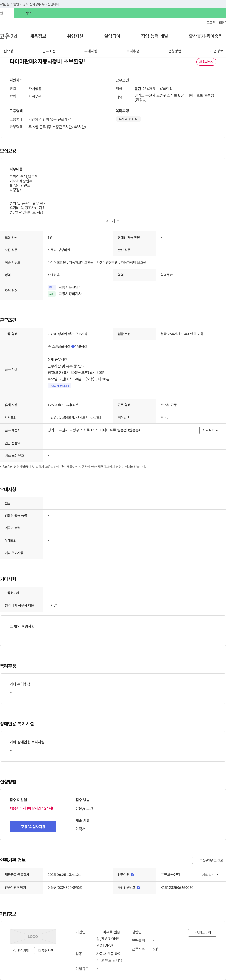Click the deadline text 채용시까지 (마감시간 : 24시)
The image size is (226, 980).
pyautogui.click(x=31, y=808)
